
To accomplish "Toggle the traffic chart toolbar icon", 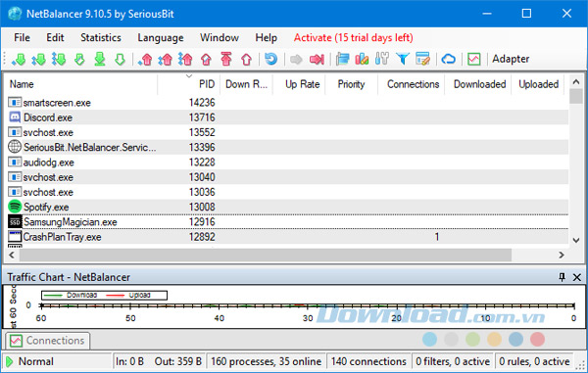I will tap(474, 59).
